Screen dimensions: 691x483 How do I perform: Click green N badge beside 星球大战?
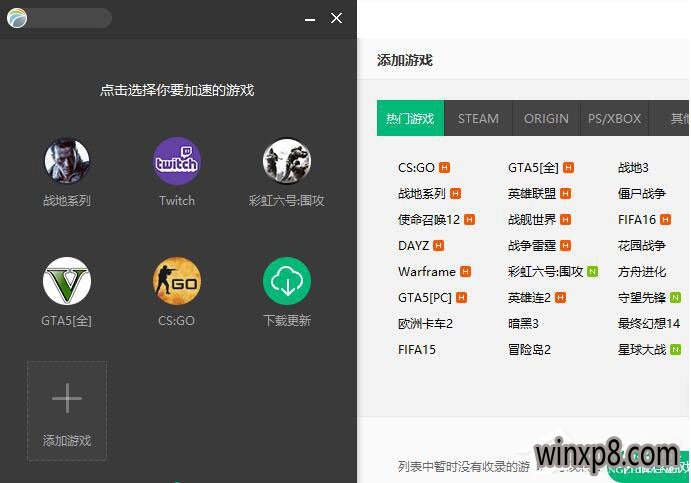coord(675,349)
